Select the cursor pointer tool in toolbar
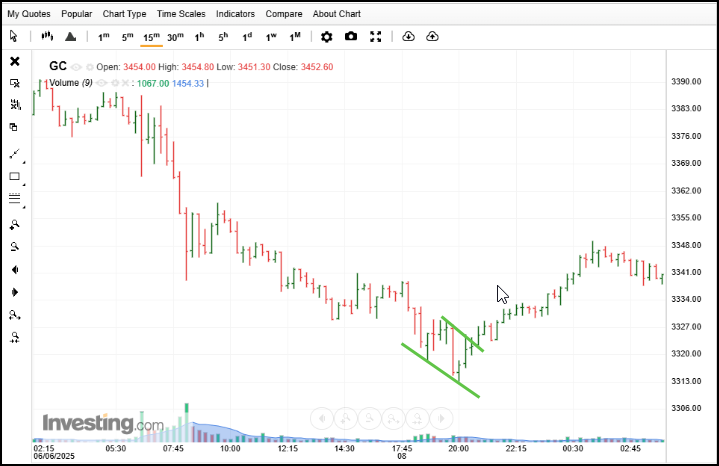This screenshot has width=719, height=466. 13,36
